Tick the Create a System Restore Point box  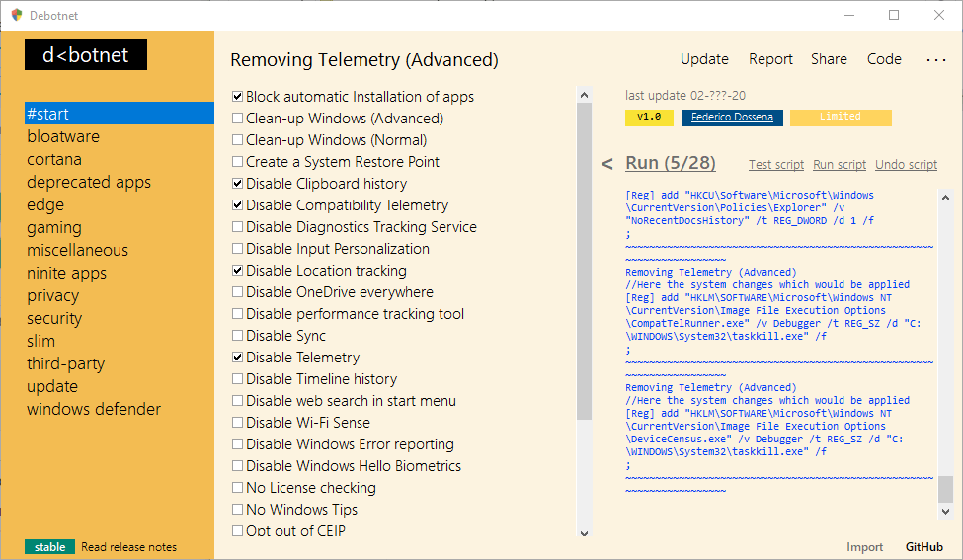pos(237,162)
